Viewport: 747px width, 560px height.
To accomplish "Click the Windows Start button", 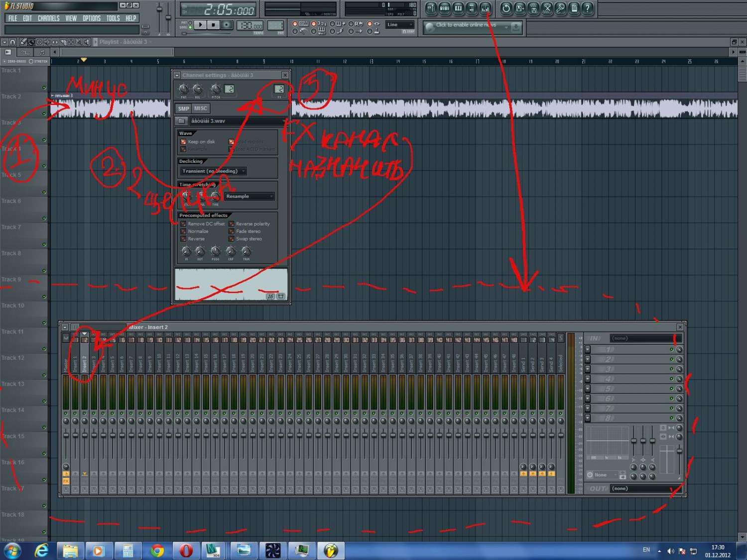I will [x=12, y=551].
